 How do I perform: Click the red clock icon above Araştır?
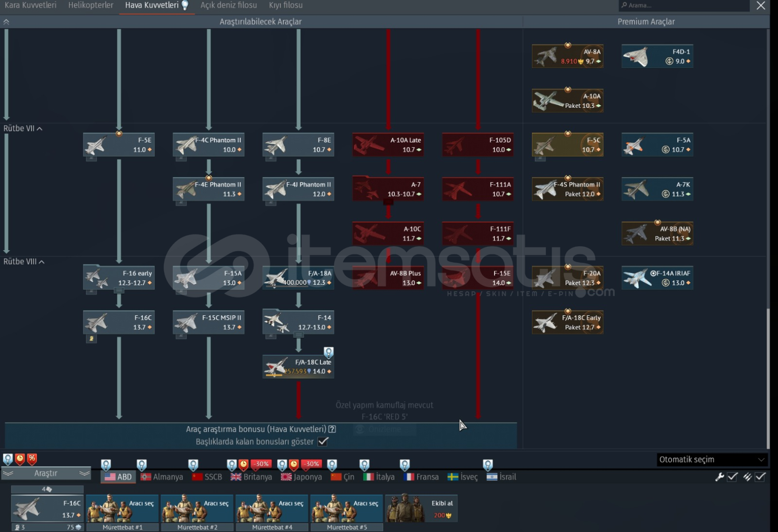click(x=20, y=459)
